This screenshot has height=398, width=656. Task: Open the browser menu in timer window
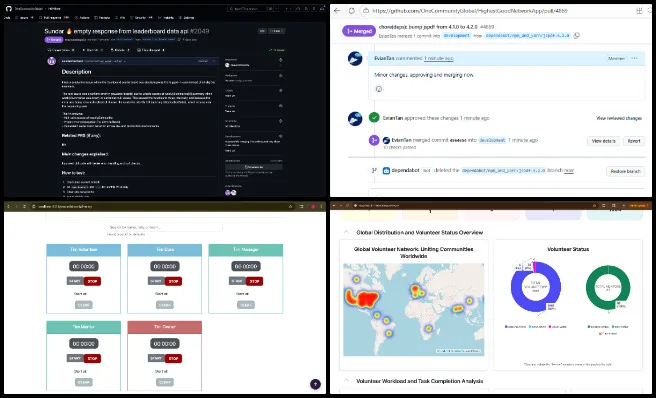[321, 206]
